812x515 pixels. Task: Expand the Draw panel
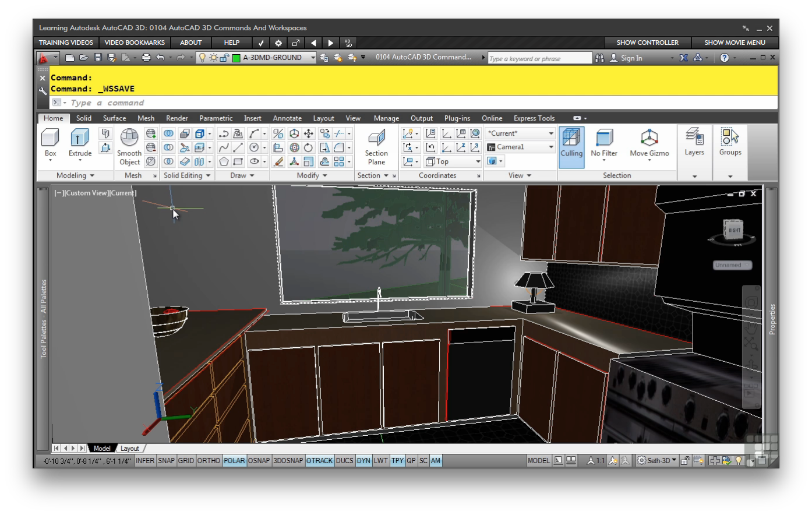[242, 175]
